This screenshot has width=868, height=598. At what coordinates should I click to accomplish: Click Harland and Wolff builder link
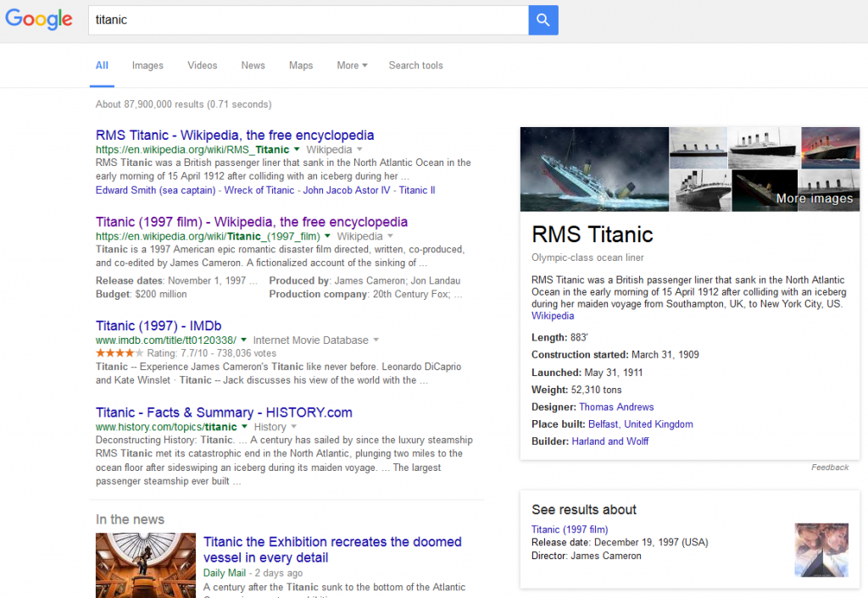[610, 441]
